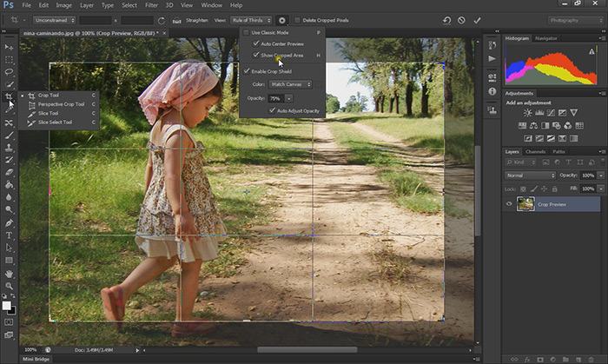Cancel the crop operation icon
This screenshot has height=364, width=608.
(460, 20)
